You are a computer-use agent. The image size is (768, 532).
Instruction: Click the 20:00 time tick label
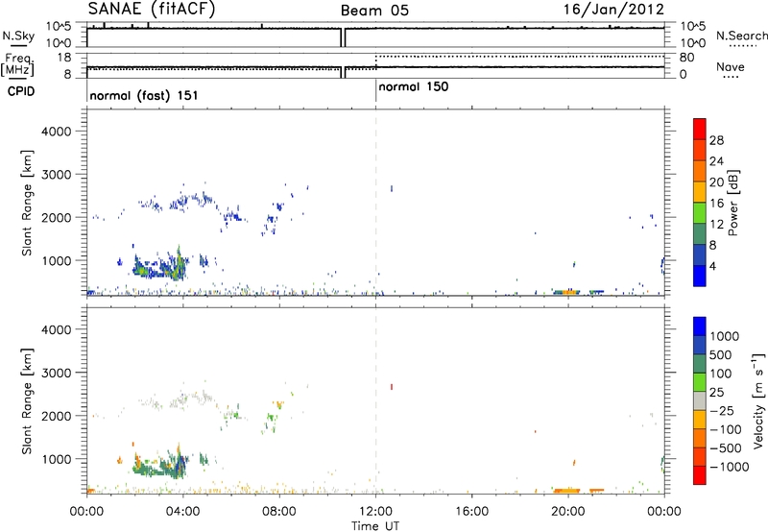(567, 512)
